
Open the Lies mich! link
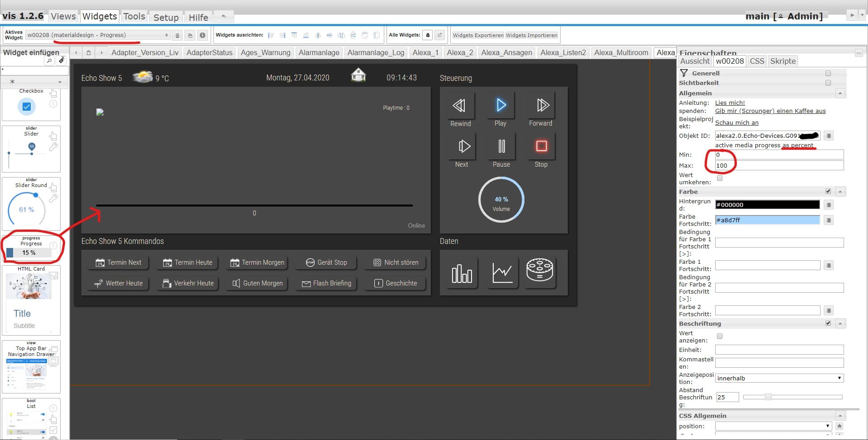point(730,103)
